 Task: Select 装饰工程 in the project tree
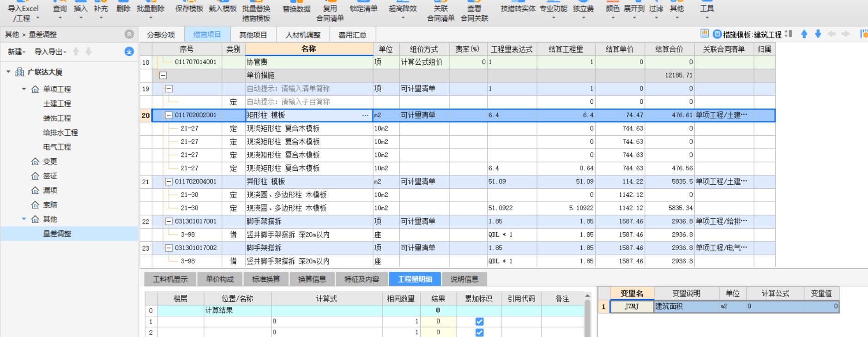pos(57,118)
